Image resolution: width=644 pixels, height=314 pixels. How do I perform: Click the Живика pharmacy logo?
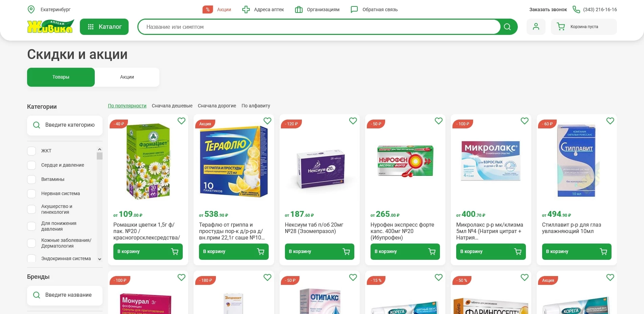tap(50, 26)
